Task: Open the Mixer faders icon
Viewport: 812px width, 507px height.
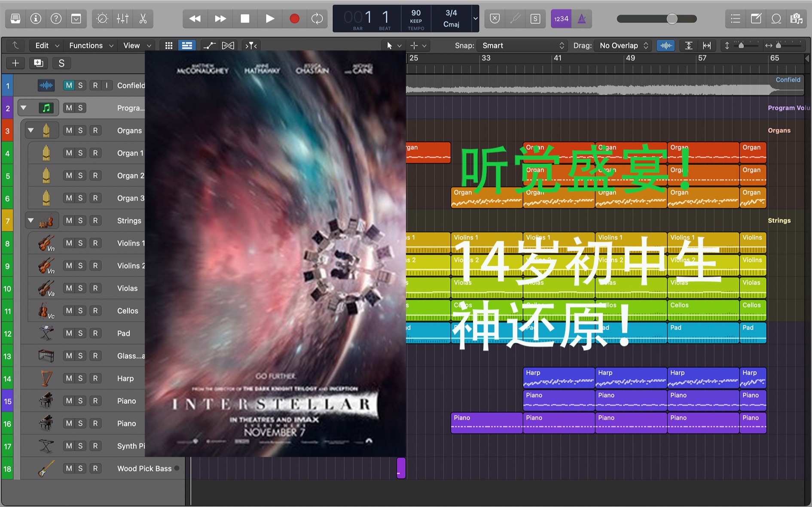Action: pyautogui.click(x=122, y=18)
